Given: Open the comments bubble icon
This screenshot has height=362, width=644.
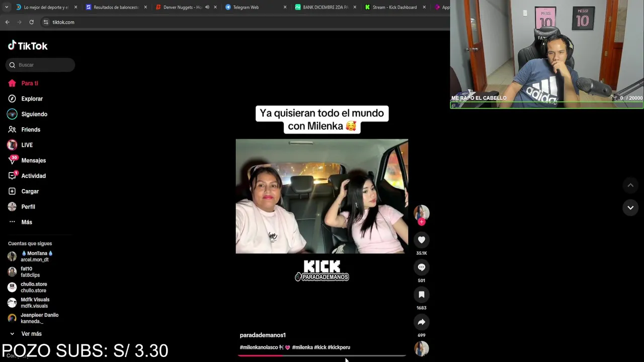Looking at the screenshot, I should click(422, 267).
